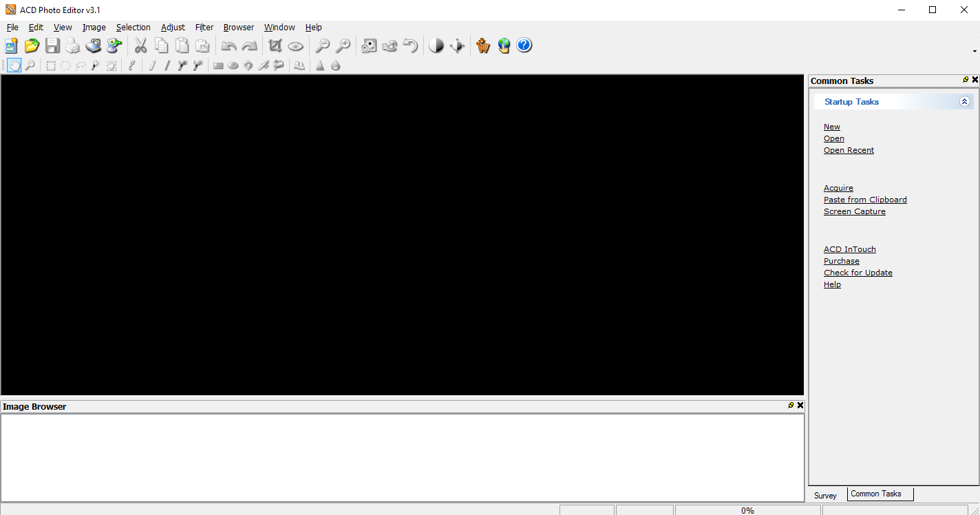Click the Startup Tasks header text
Image resolution: width=980 pixels, height=515 pixels.
coord(851,102)
